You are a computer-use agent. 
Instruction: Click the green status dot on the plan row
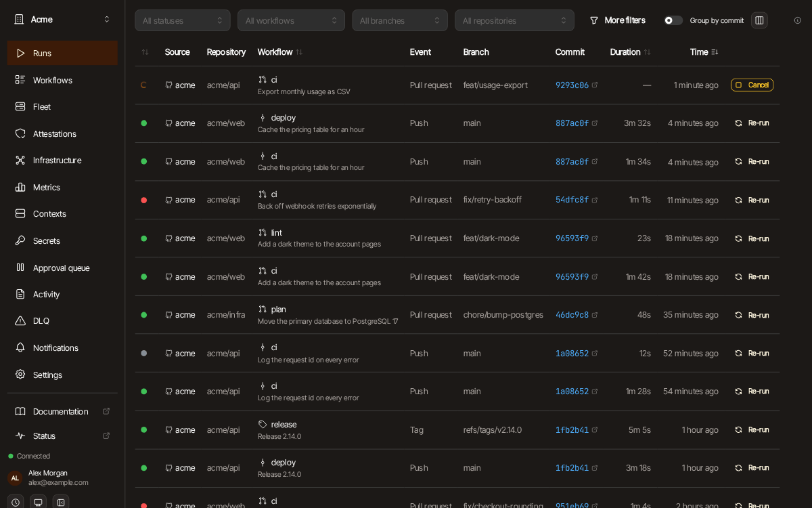point(143,315)
